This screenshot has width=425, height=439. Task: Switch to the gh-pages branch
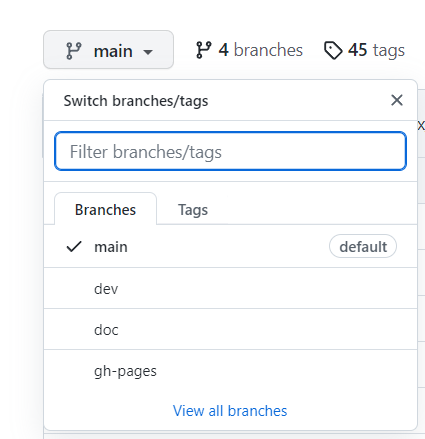point(230,371)
